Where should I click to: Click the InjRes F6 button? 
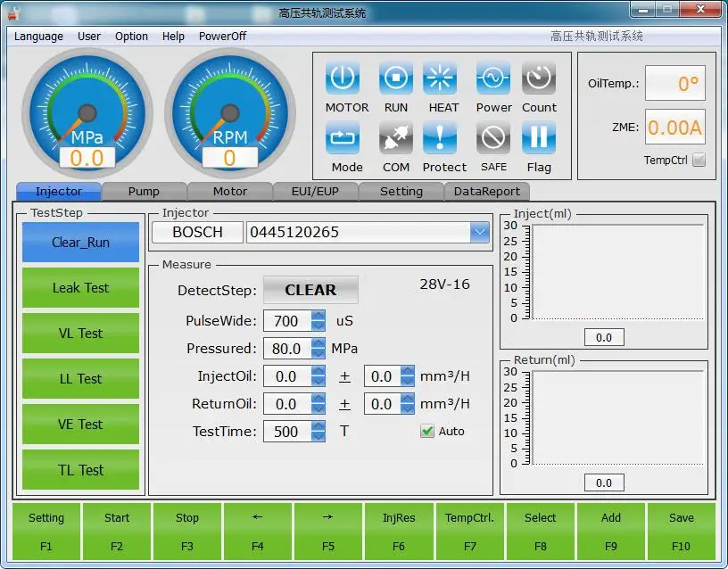click(x=399, y=532)
